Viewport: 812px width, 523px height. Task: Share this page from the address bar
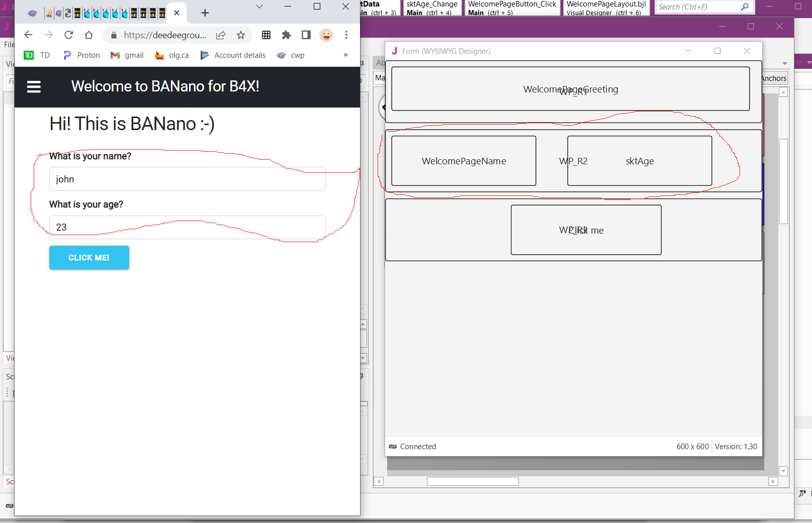coord(221,35)
